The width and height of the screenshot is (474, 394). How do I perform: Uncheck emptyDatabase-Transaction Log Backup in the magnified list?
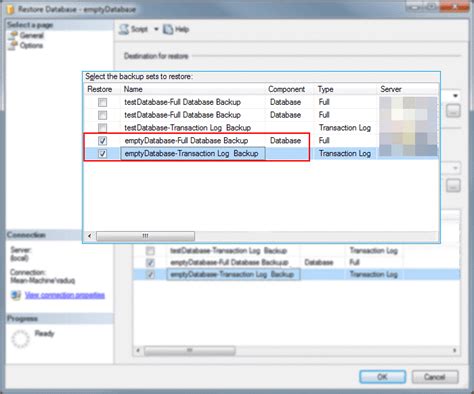[102, 154]
